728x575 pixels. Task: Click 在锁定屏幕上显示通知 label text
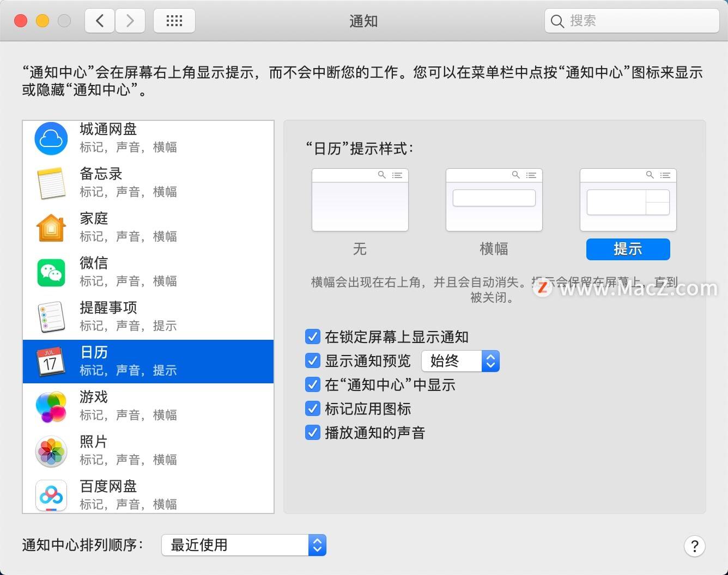click(397, 337)
